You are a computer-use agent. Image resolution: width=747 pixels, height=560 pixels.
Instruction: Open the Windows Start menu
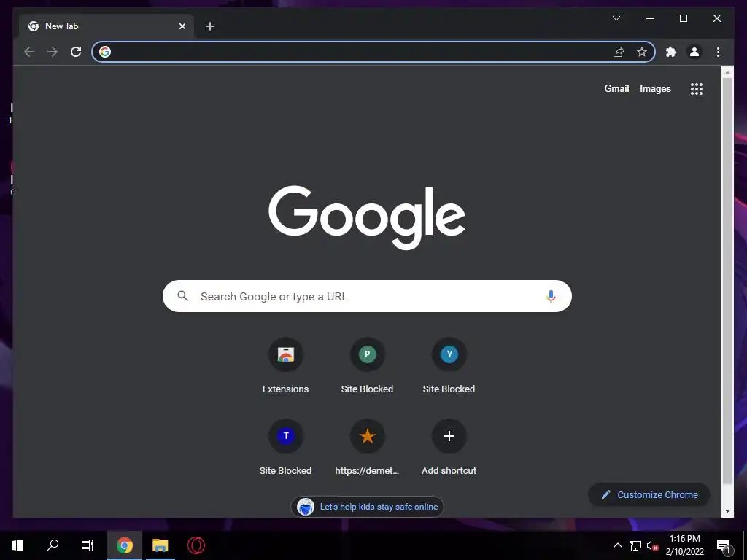18,545
